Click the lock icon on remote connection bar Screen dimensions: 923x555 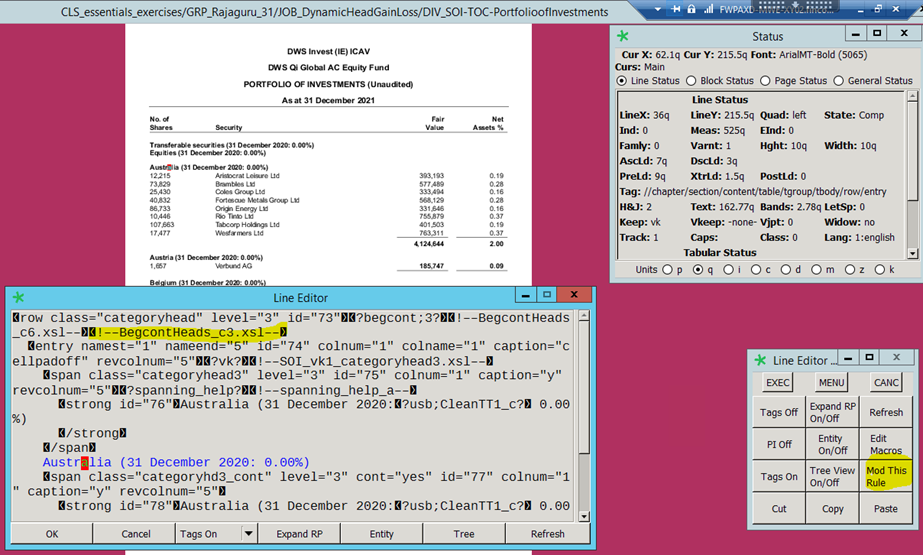click(x=692, y=9)
